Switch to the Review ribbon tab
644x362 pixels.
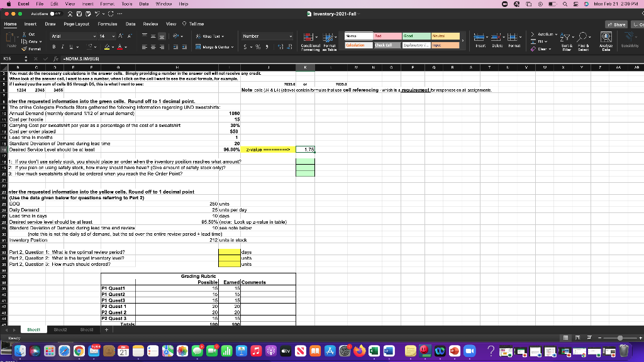(150, 25)
